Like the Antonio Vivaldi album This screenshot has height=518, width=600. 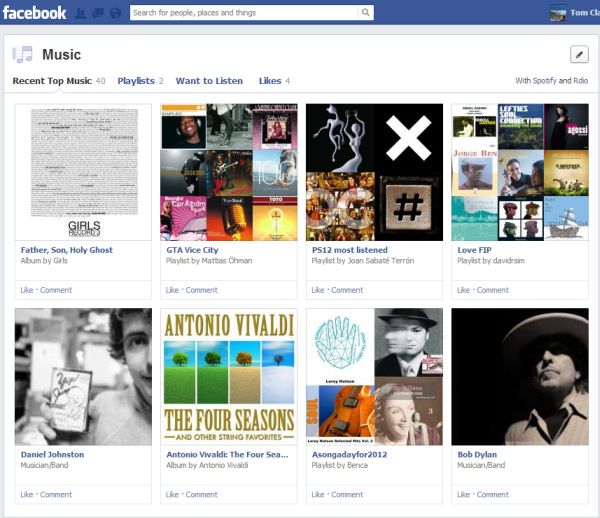click(172, 495)
